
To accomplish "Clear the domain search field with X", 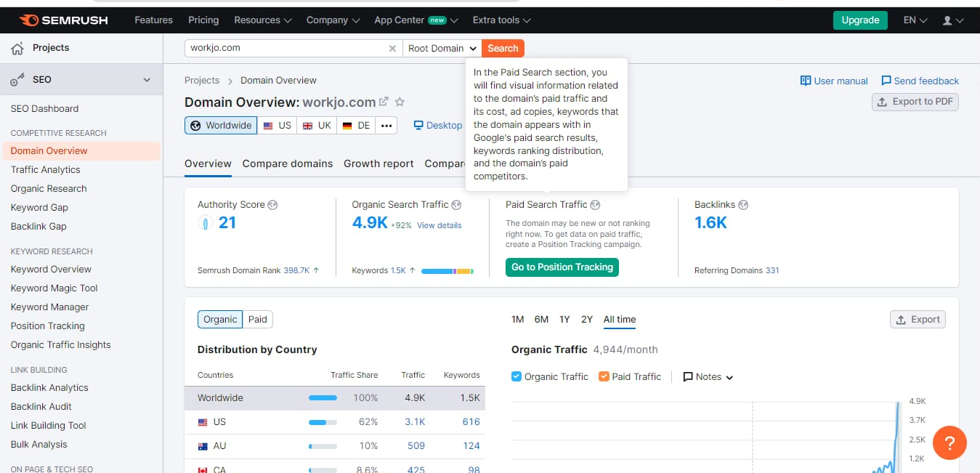I will 392,49.
